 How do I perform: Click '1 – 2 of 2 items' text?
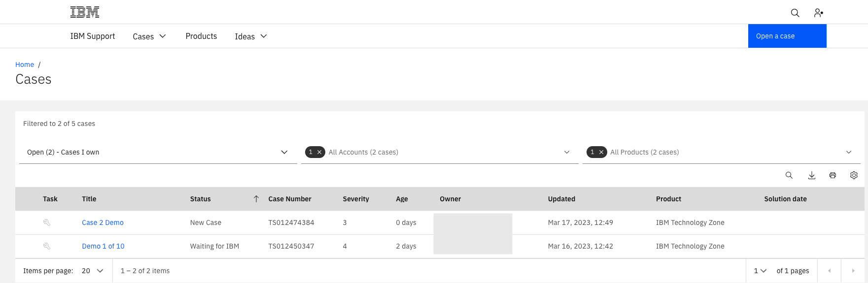(x=145, y=271)
